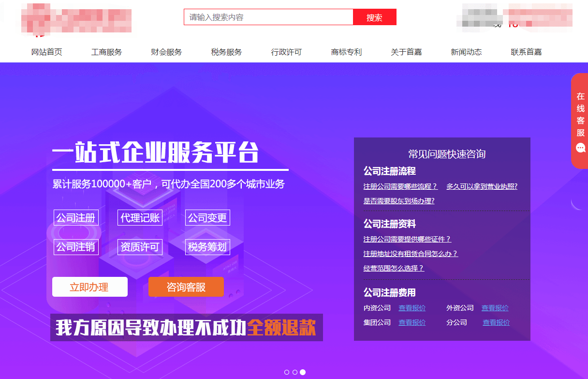Click the online customer service chat bubble icon
The height and width of the screenshot is (379, 588).
(580, 148)
